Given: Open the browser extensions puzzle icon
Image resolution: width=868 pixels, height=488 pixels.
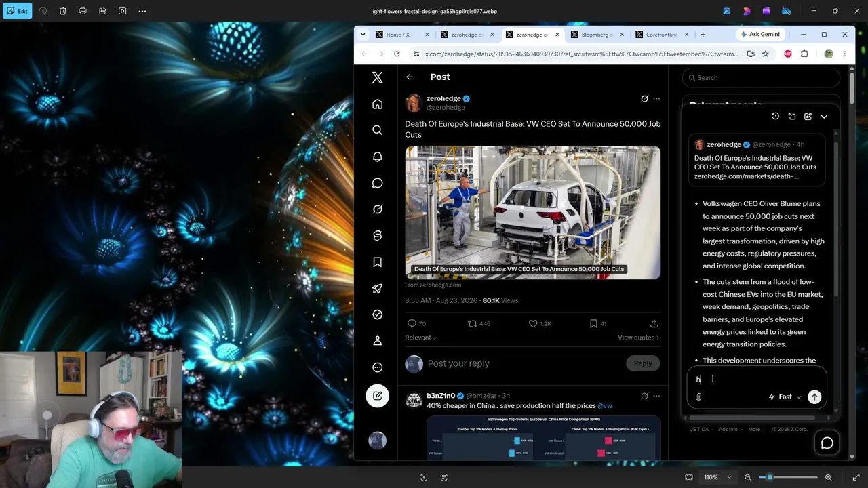Looking at the screenshot, I should [804, 54].
